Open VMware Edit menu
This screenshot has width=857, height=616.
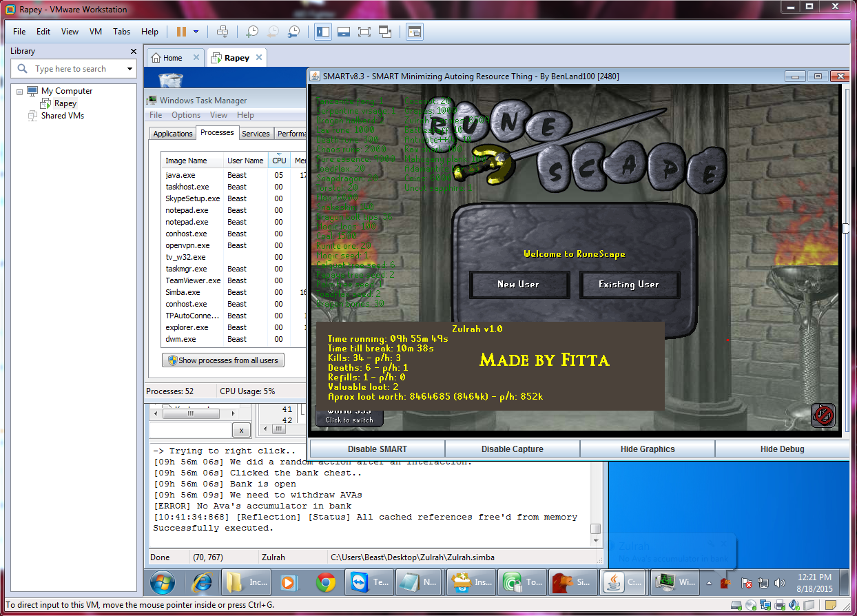click(x=43, y=32)
